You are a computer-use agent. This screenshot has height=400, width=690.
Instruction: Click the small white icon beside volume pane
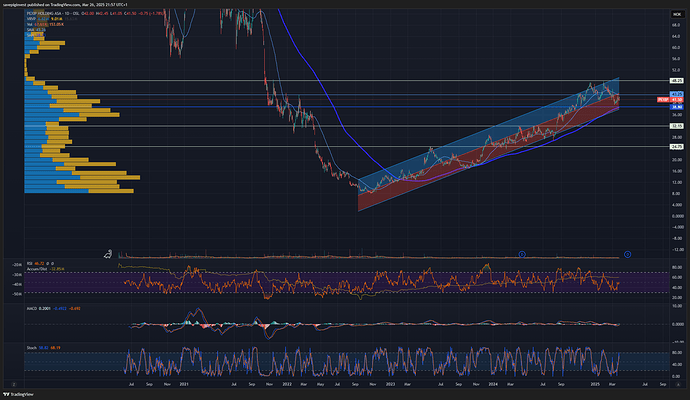pyautogui.click(x=108, y=253)
